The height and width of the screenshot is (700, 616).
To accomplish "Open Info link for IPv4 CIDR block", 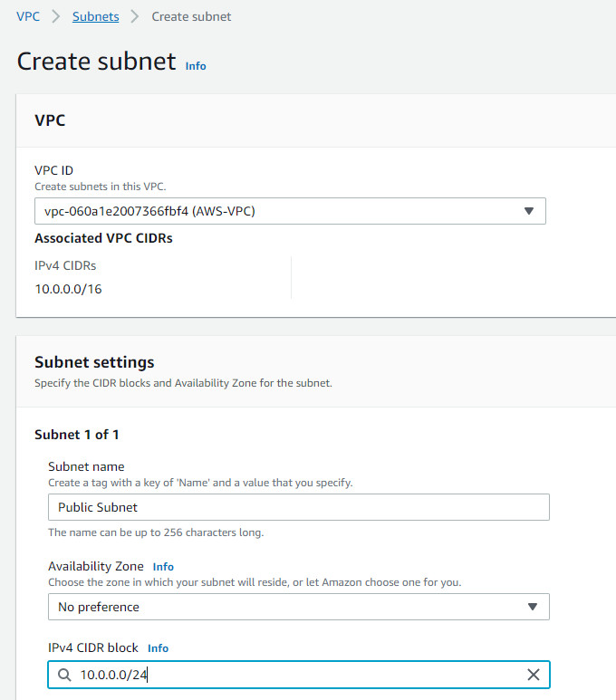I will point(159,648).
